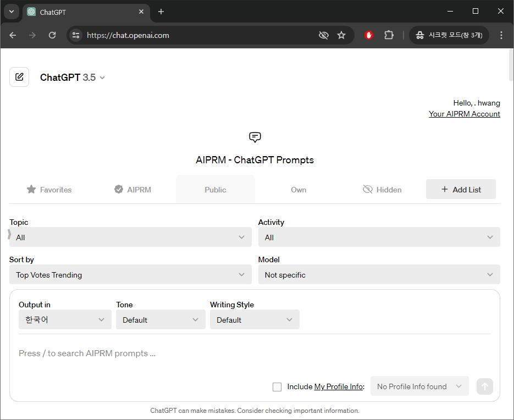The image size is (514, 420).
Task: Switch to the AIPRM verified tab
Action: (133, 190)
